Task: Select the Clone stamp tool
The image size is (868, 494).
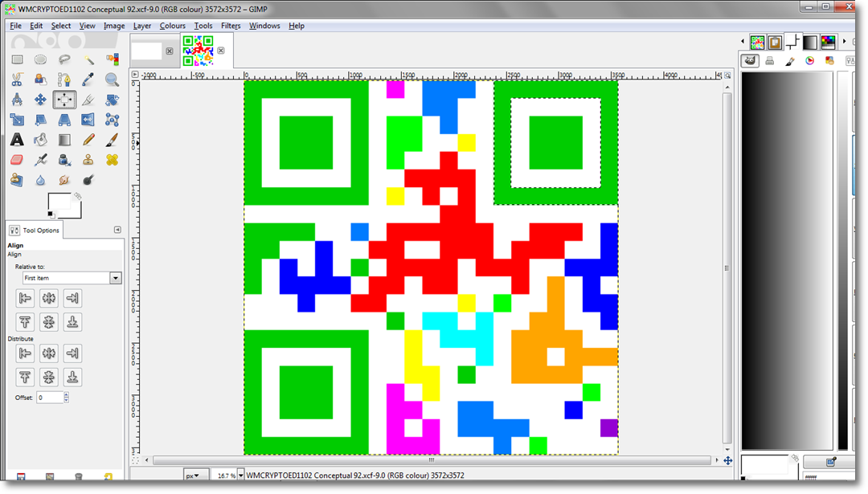Action: click(x=88, y=160)
